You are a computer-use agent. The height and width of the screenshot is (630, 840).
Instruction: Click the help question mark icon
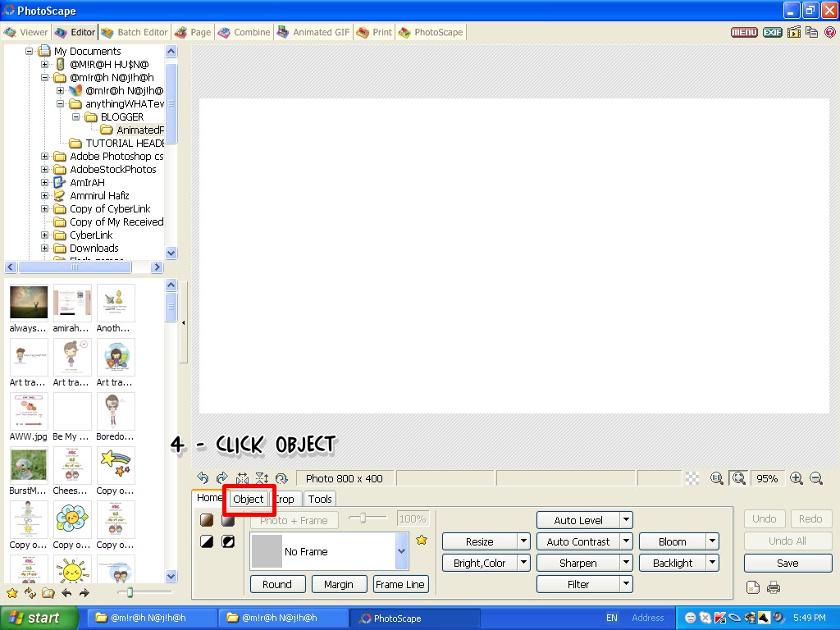pyautogui.click(x=830, y=32)
